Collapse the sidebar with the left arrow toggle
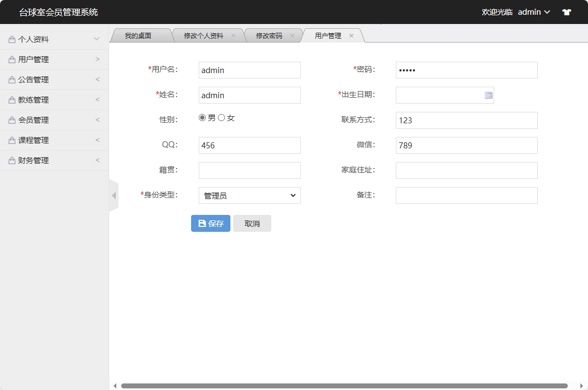Viewport: 588px width, 390px height. click(x=114, y=195)
